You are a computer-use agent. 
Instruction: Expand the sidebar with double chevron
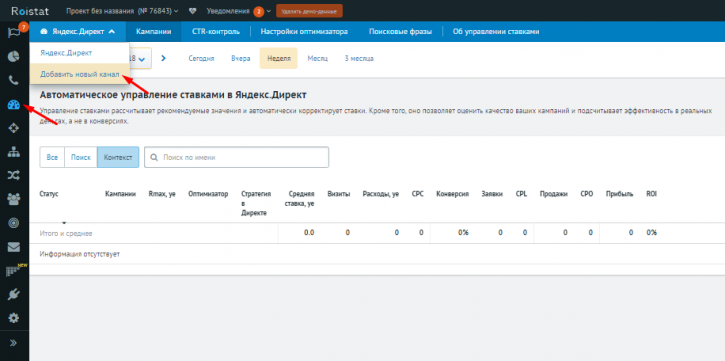[x=13, y=343]
